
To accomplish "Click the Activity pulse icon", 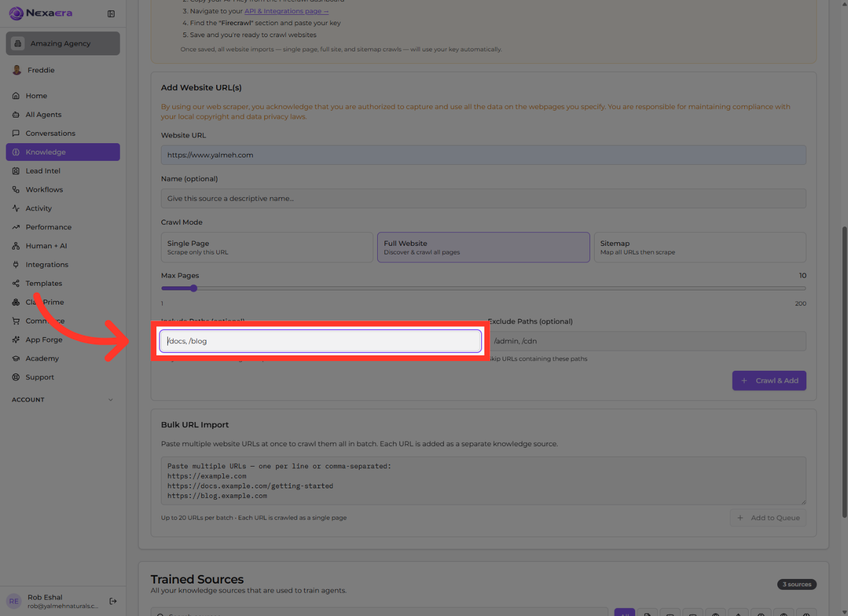I will click(16, 209).
